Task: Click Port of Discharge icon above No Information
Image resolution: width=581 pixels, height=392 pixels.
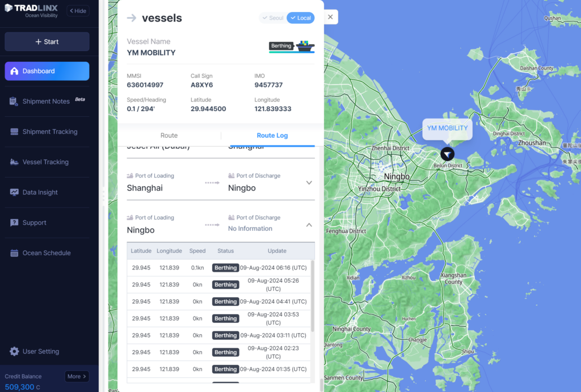Action: [x=231, y=217]
